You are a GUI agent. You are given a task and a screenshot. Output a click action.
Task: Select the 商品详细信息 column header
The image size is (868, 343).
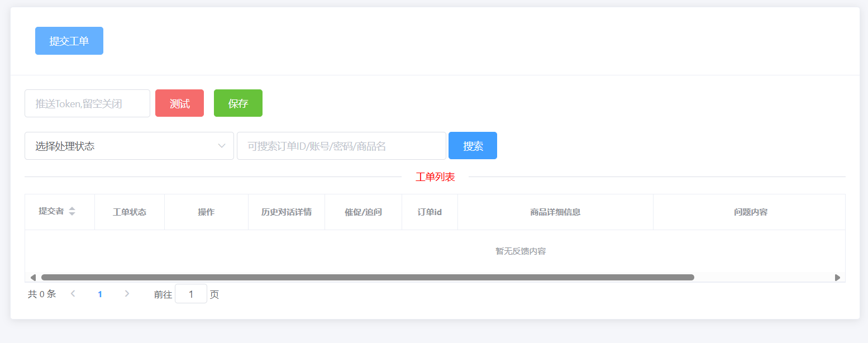coord(555,212)
